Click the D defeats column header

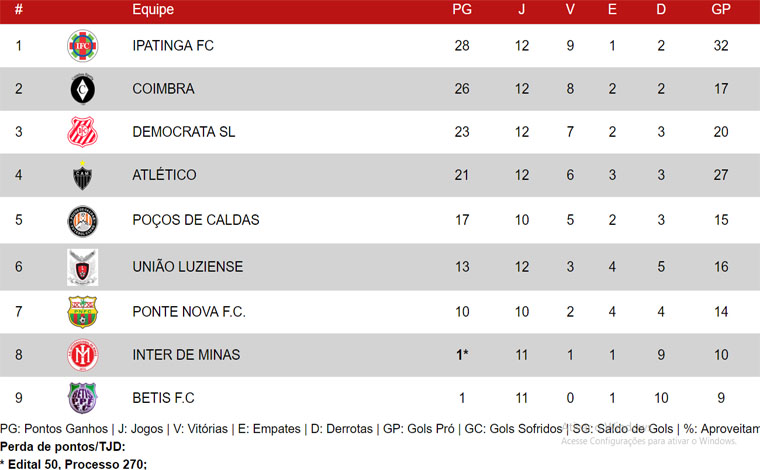coord(661,9)
